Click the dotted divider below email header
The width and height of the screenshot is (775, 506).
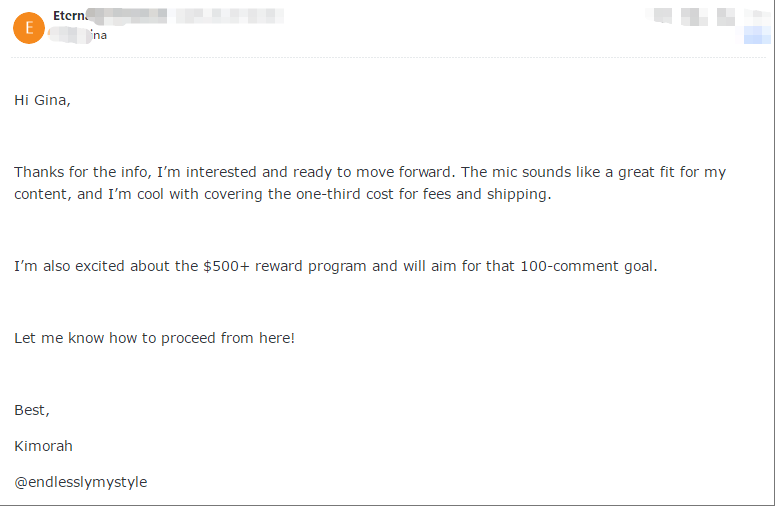[x=388, y=58]
